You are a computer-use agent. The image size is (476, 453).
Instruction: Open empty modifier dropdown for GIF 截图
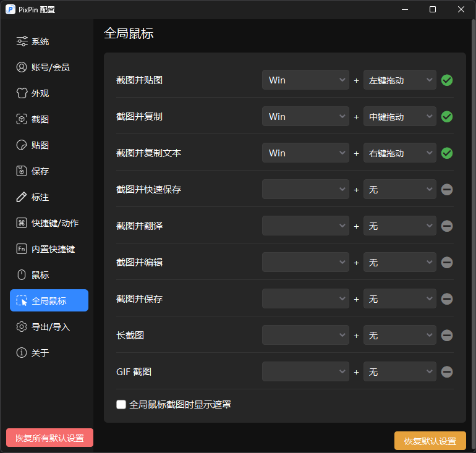[x=305, y=371]
